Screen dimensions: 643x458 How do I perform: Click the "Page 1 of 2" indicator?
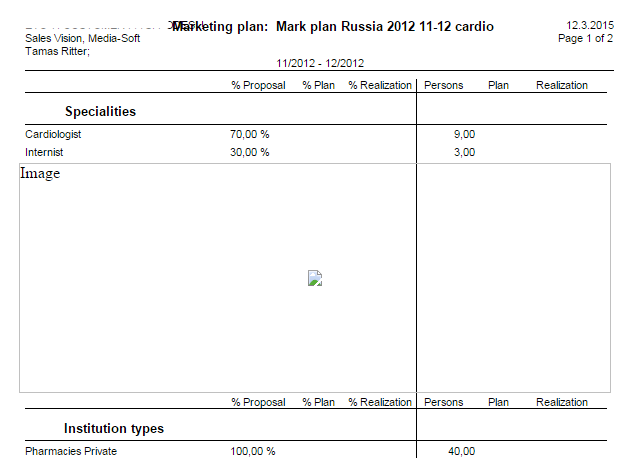tap(585, 38)
